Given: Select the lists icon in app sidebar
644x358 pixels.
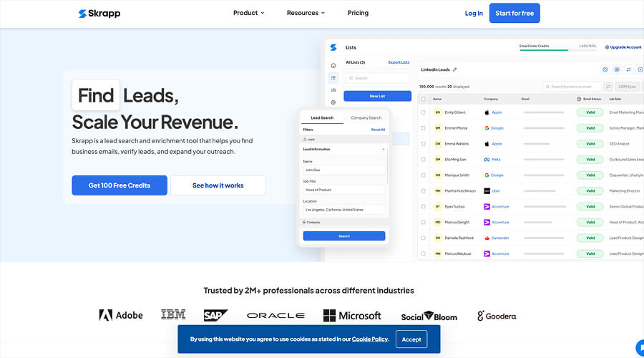Looking at the screenshot, I should pyautogui.click(x=333, y=77).
